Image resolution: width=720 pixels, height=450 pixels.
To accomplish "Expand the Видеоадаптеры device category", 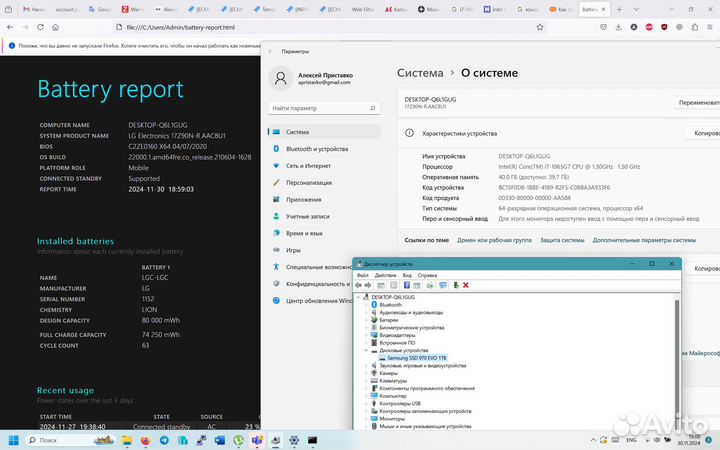I will click(x=366, y=335).
